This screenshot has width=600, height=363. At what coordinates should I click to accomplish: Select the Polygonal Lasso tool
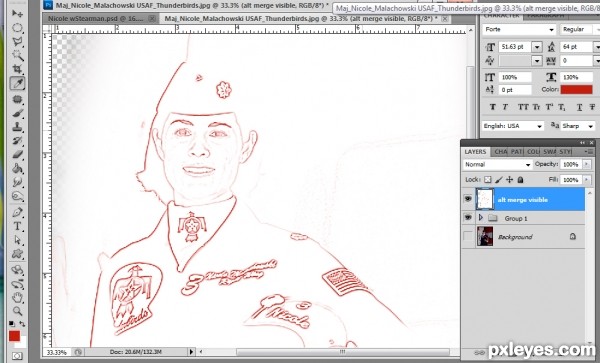(17, 42)
